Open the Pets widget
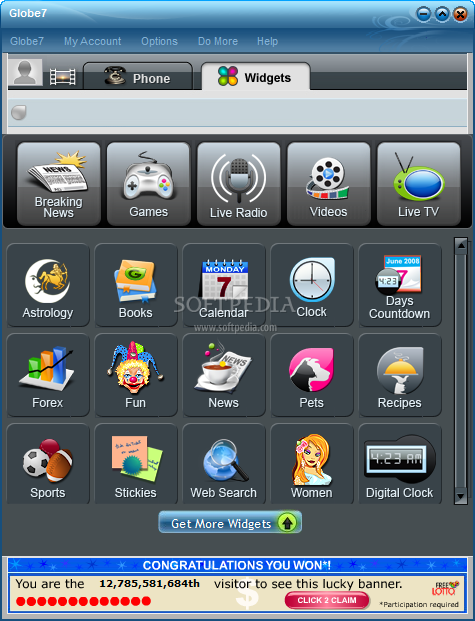 312,375
